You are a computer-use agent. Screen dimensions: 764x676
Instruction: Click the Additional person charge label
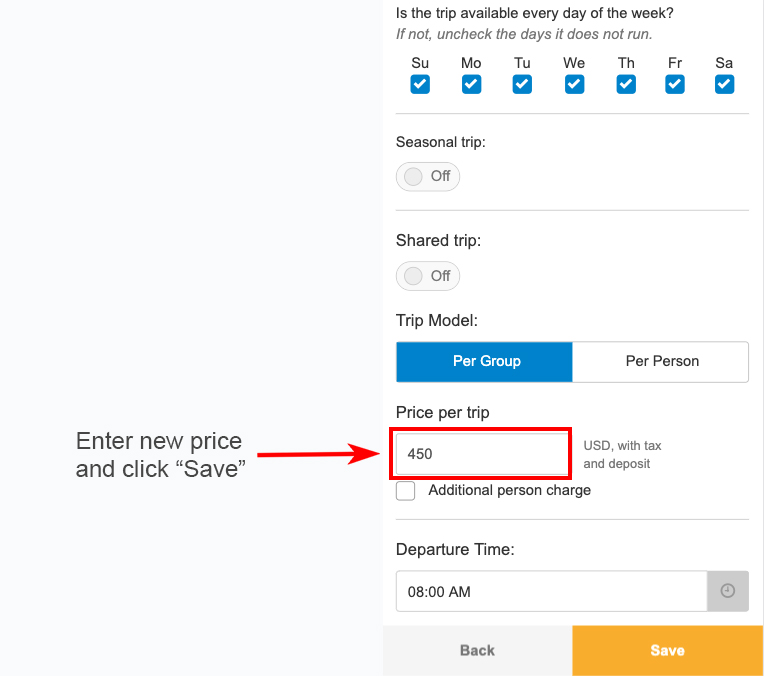click(509, 491)
